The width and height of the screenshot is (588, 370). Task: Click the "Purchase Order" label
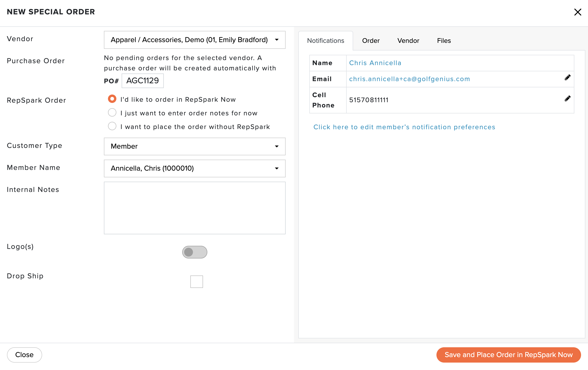[x=36, y=61]
